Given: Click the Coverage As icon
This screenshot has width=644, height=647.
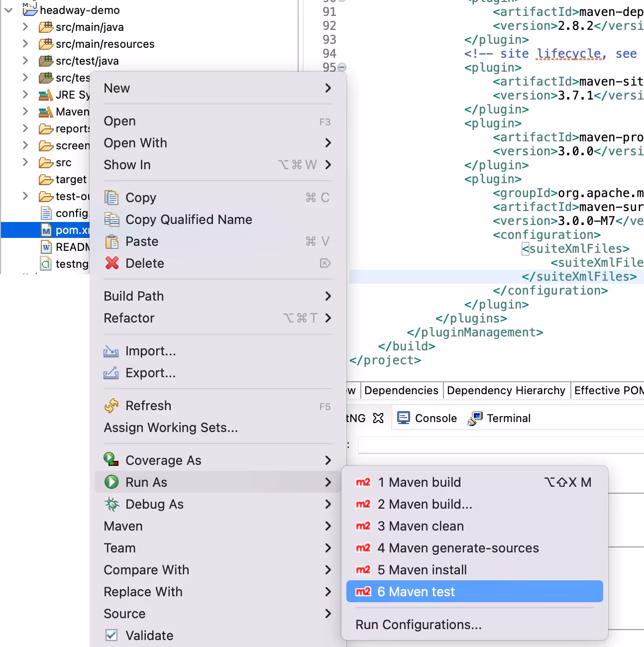Looking at the screenshot, I should pos(111,459).
